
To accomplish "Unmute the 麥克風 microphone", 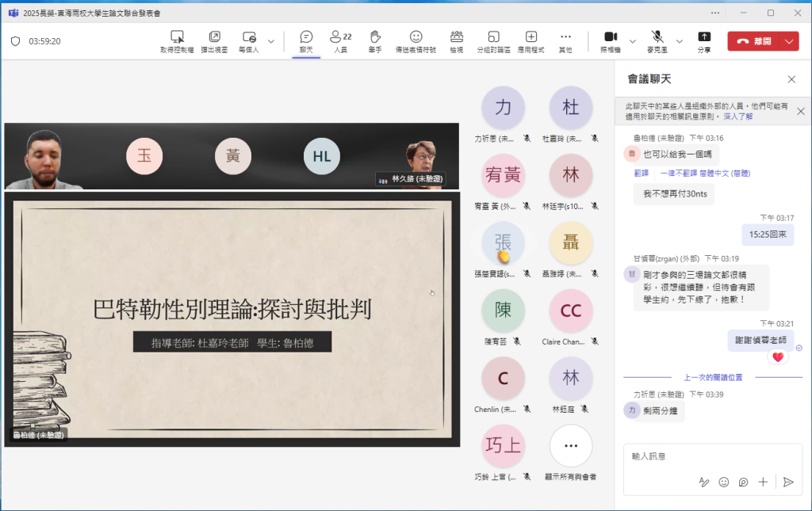I will [657, 41].
